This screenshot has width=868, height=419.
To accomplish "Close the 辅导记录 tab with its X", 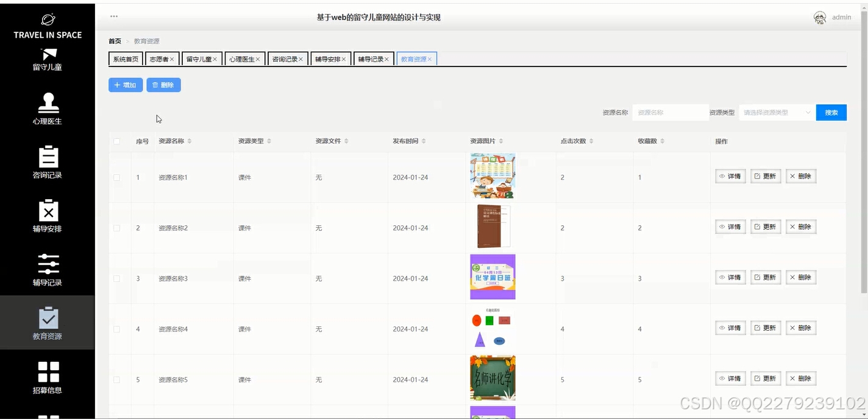I will click(x=386, y=59).
